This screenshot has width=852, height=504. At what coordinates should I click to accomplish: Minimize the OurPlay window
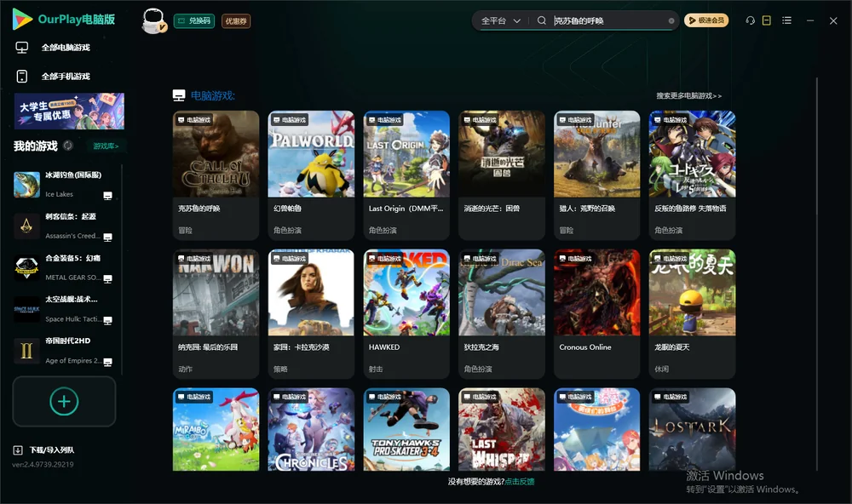(x=810, y=20)
